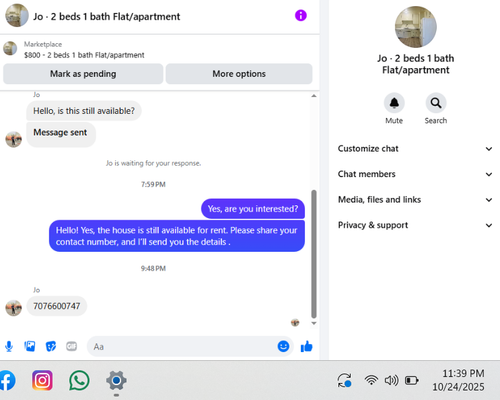Click the seen-by avatar indicator

[x=295, y=322]
